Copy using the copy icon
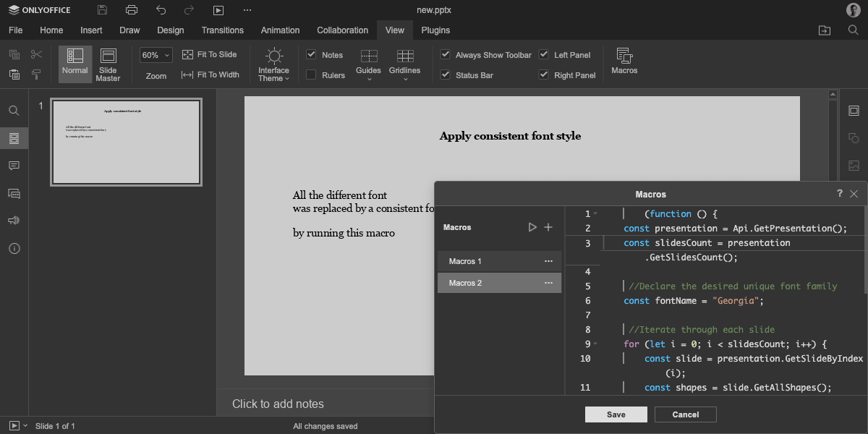 click(x=14, y=55)
